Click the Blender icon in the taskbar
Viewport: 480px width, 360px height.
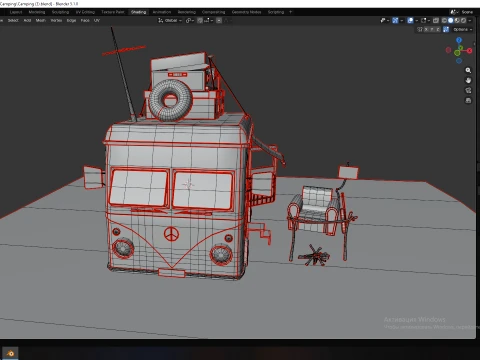10,353
